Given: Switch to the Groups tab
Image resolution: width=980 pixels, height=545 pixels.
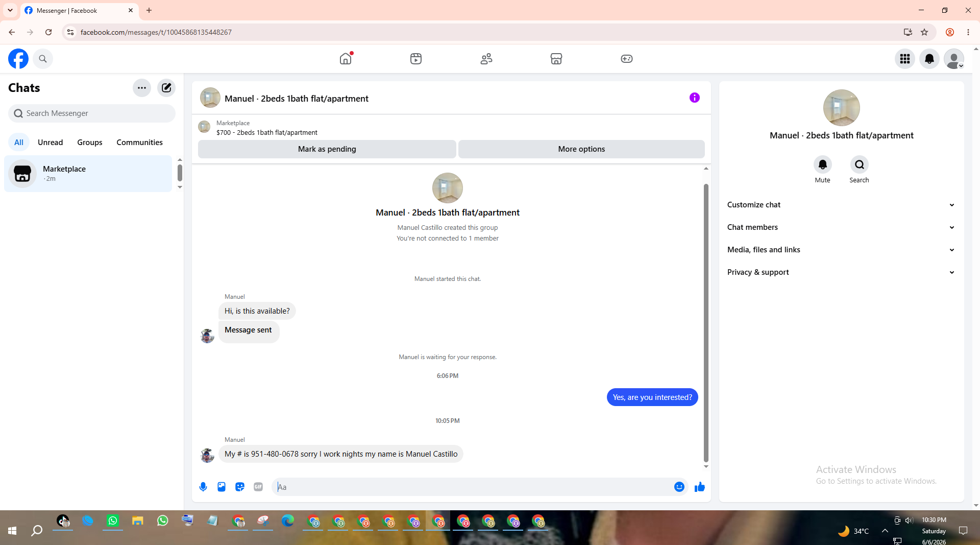Looking at the screenshot, I should coord(90,143).
